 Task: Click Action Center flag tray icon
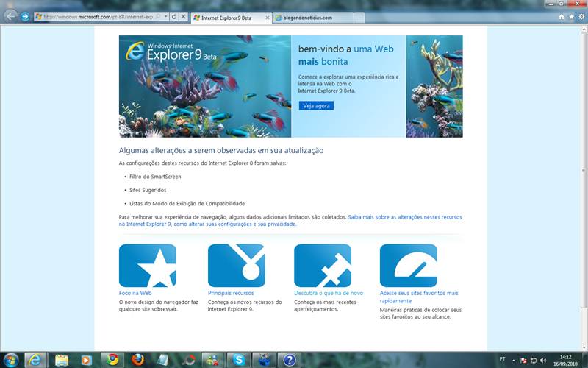click(x=523, y=361)
